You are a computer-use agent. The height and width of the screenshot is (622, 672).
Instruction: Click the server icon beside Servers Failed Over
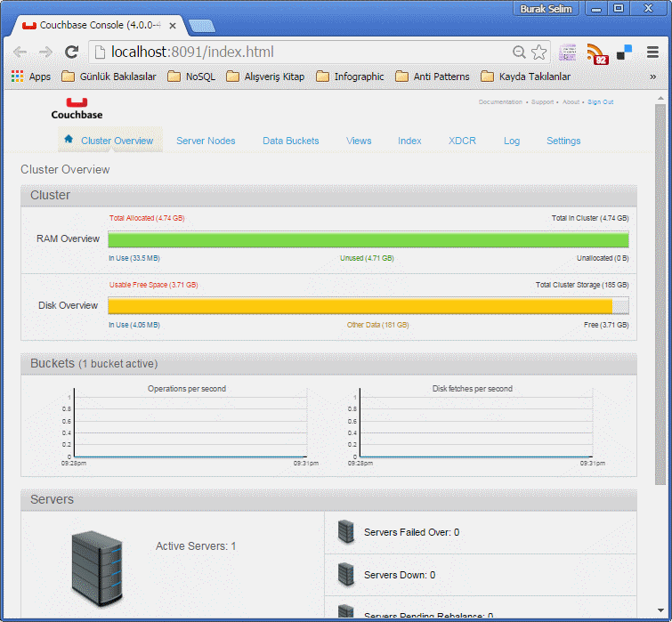(x=345, y=531)
